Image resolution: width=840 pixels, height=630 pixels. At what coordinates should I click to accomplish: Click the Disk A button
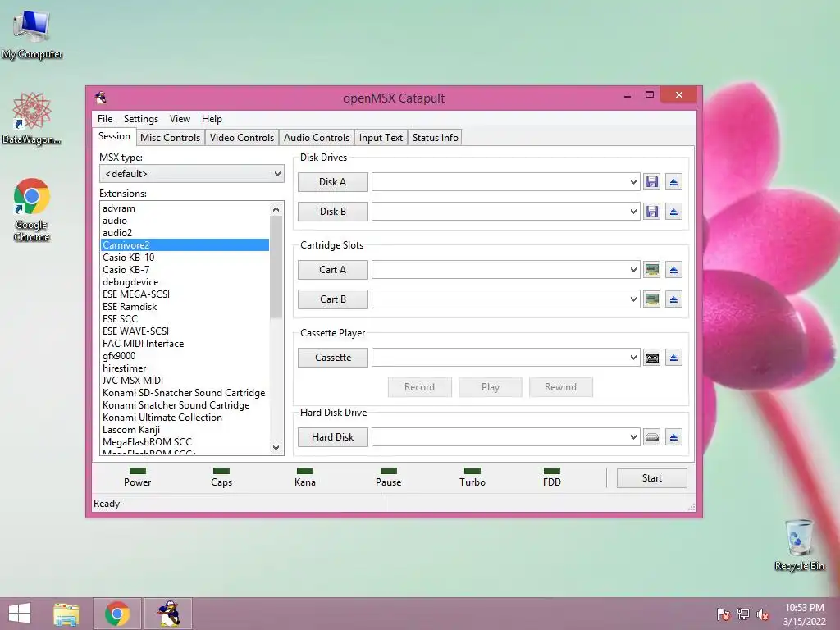click(x=333, y=182)
